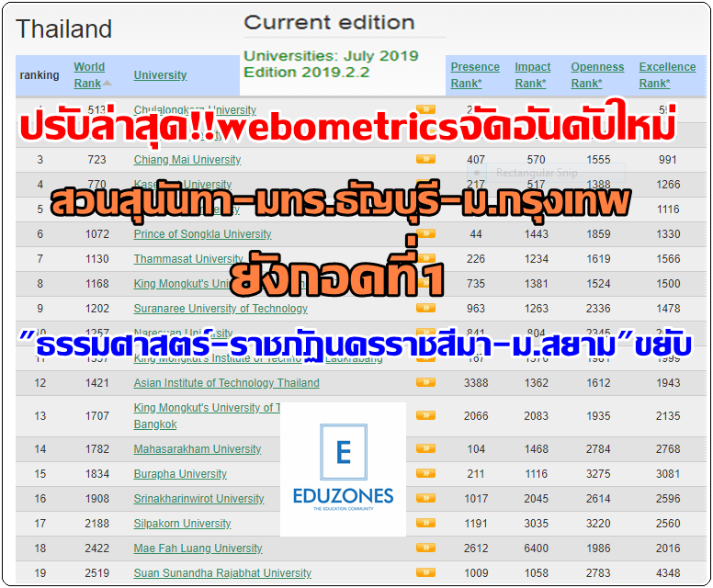713x588 pixels.
Task: Open the details arrow beside Burapha University
Action: 425,474
